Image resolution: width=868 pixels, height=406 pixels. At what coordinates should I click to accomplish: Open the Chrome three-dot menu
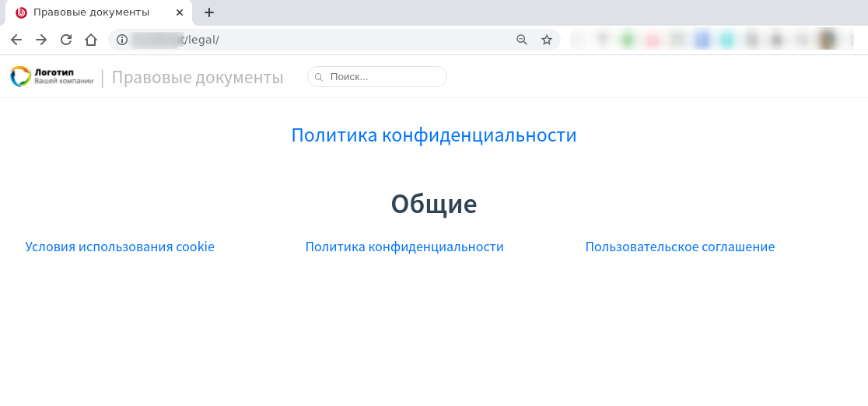(852, 40)
